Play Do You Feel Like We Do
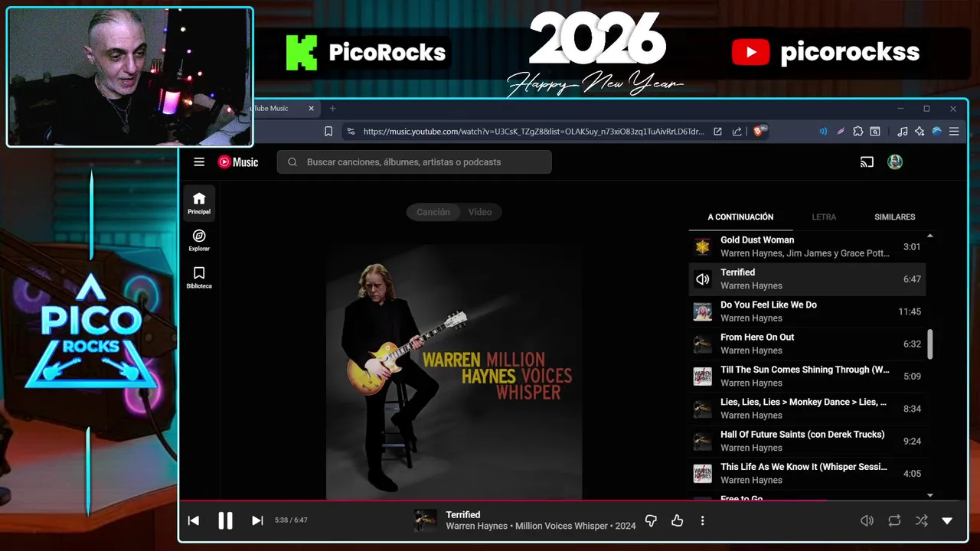Screen dimensions: 980x551 [x=807, y=311]
